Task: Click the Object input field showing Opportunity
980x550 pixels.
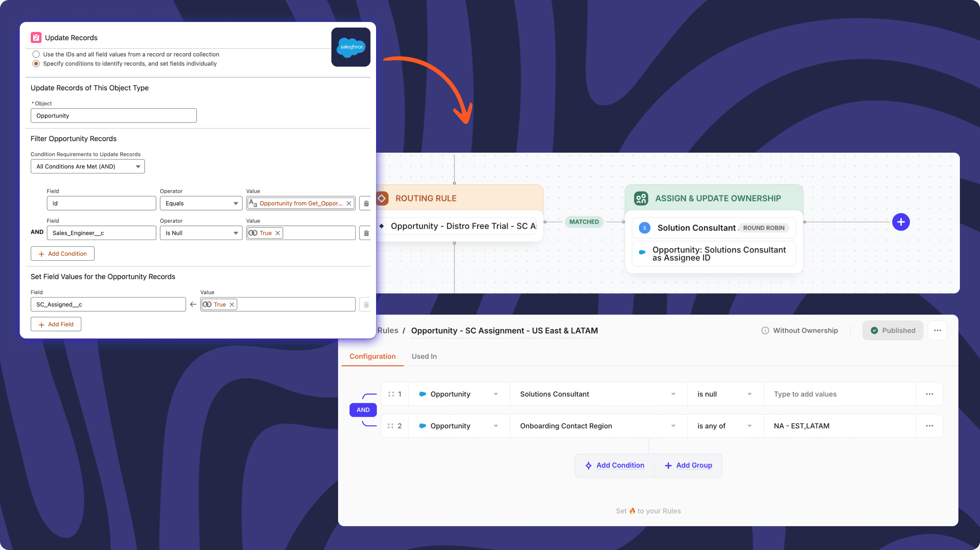Action: pos(113,116)
